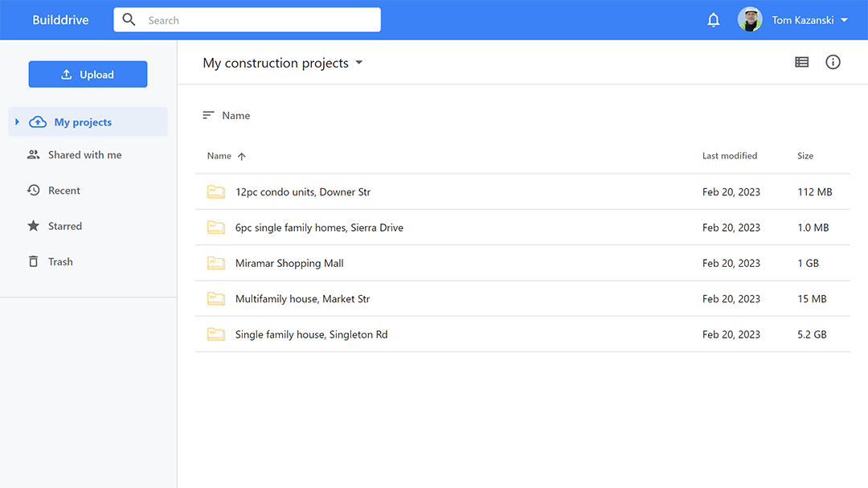Click Tom Kazanski user name
Image resolution: width=868 pixels, height=488 pixels.
point(803,20)
